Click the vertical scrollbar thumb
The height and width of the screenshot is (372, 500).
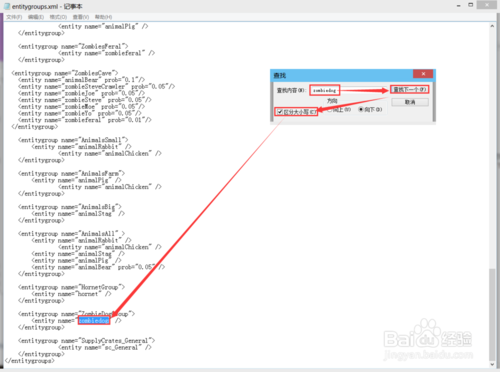[492, 314]
